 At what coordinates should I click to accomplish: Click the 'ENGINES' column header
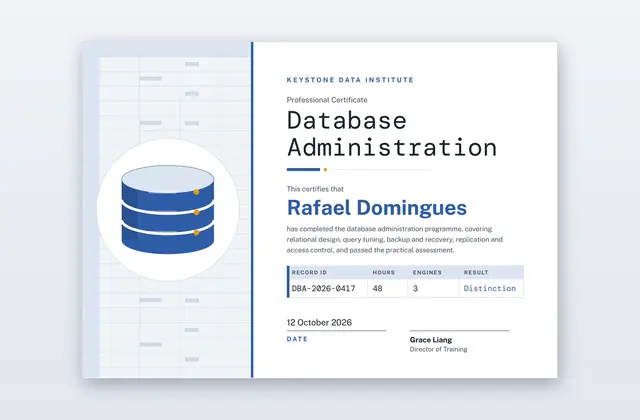point(427,272)
